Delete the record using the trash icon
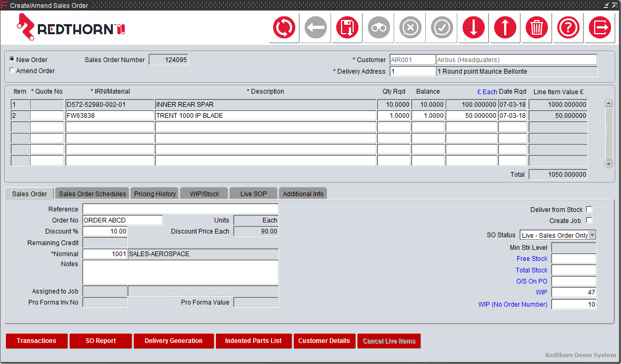Screen dimensions: 621x364 536,28
